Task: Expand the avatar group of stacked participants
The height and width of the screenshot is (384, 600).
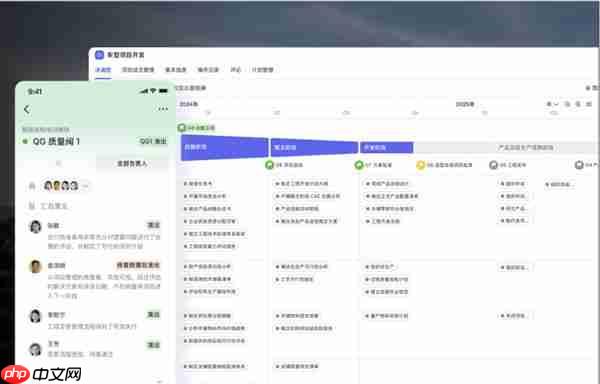Action: pyautogui.click(x=61, y=186)
